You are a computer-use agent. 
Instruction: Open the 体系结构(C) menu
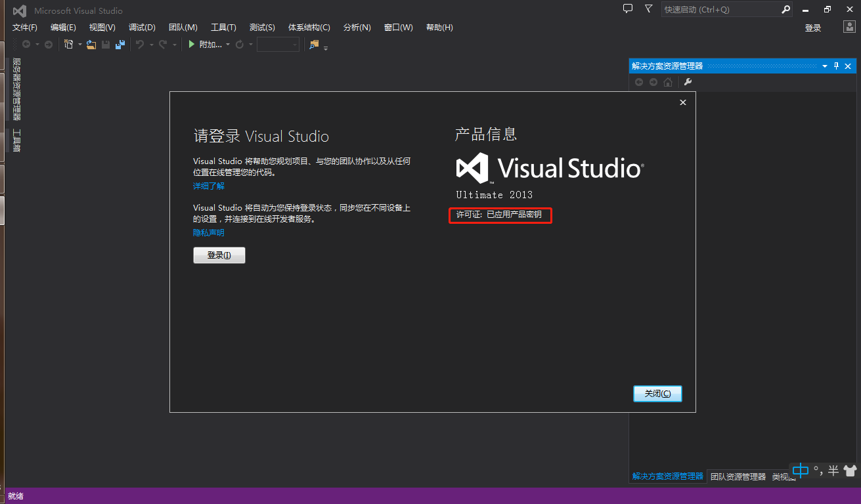click(x=309, y=27)
